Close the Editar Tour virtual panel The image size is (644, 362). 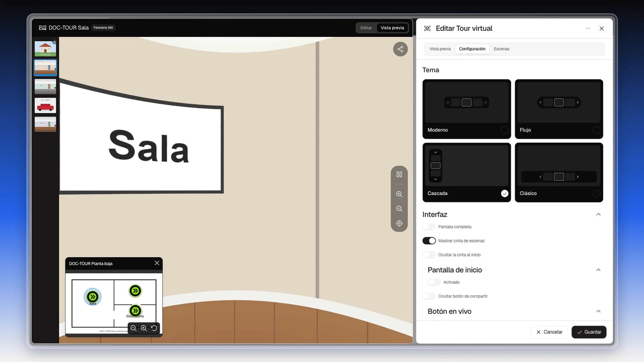click(x=602, y=28)
